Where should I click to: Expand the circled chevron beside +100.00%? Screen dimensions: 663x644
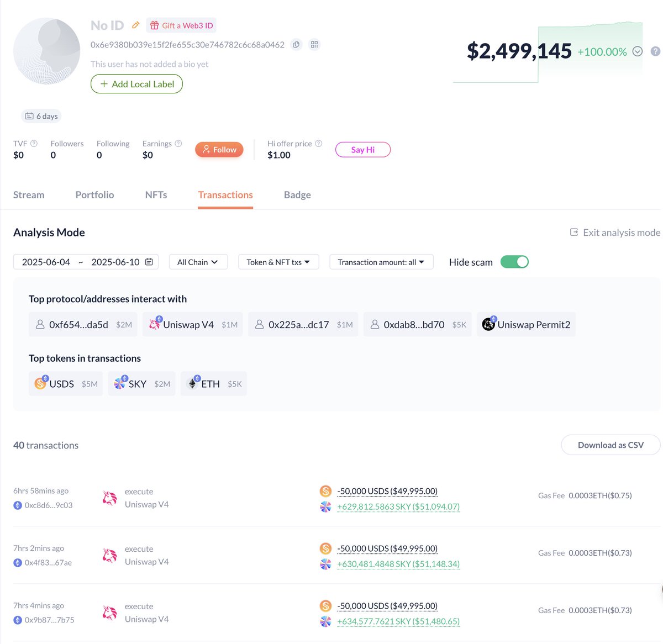[638, 51]
